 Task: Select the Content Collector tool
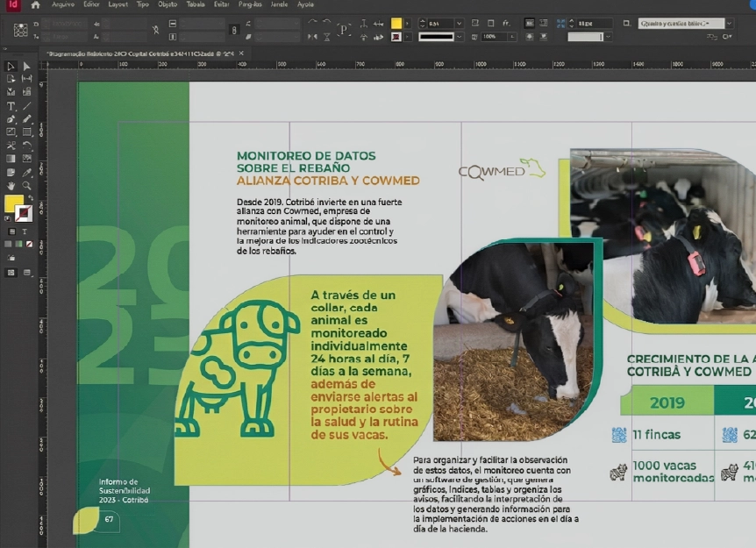coord(11,91)
